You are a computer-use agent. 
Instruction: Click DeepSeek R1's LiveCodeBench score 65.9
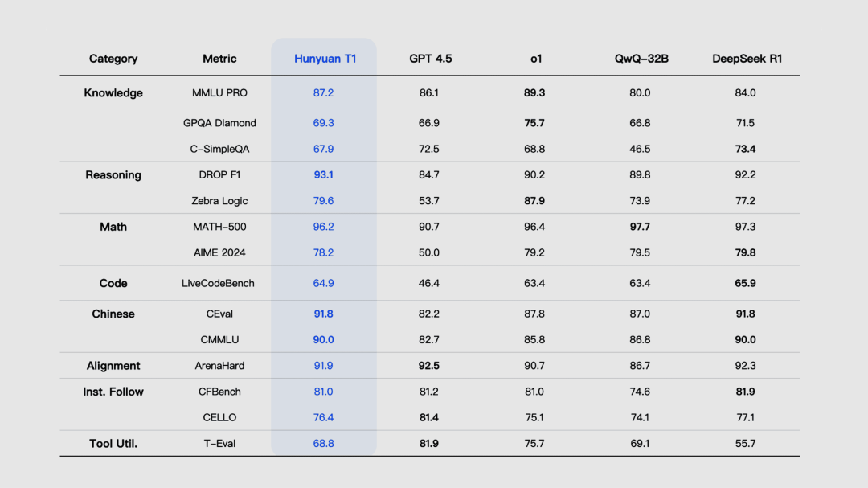point(745,283)
